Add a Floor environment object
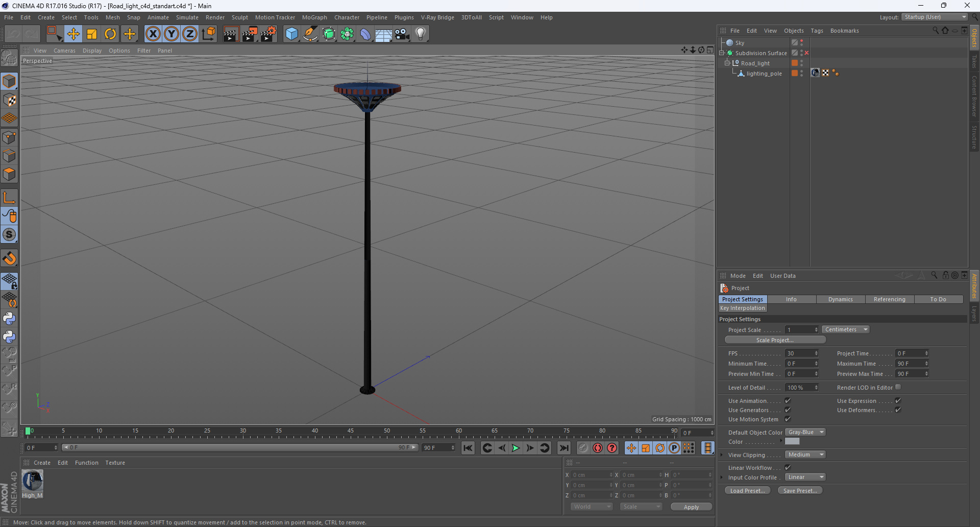 pos(384,34)
